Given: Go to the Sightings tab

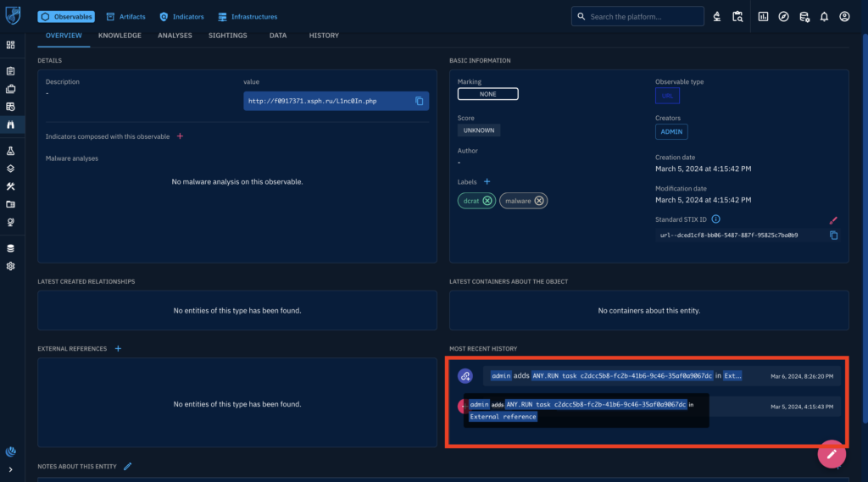Looking at the screenshot, I should click(x=228, y=36).
